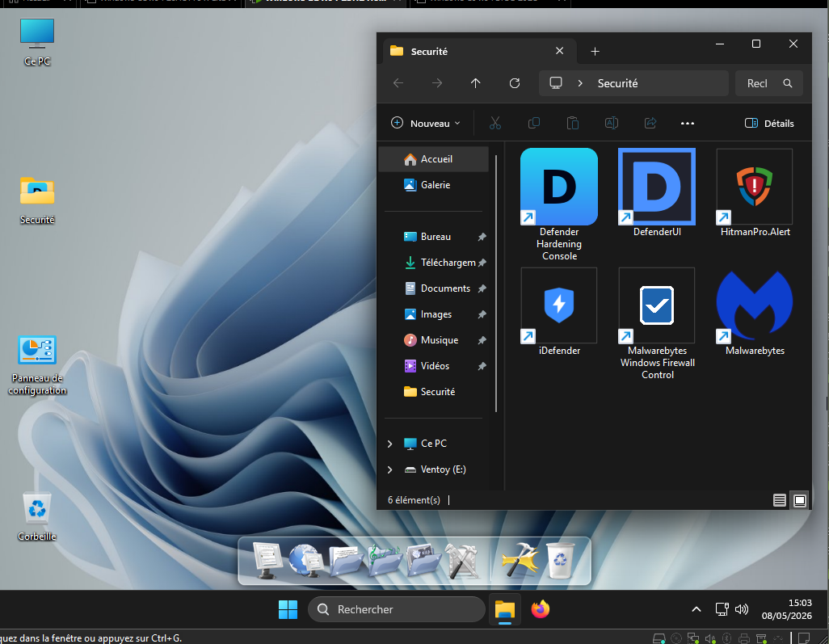Click the PC icon in address bar
Image resolution: width=829 pixels, height=644 pixels.
(x=556, y=83)
